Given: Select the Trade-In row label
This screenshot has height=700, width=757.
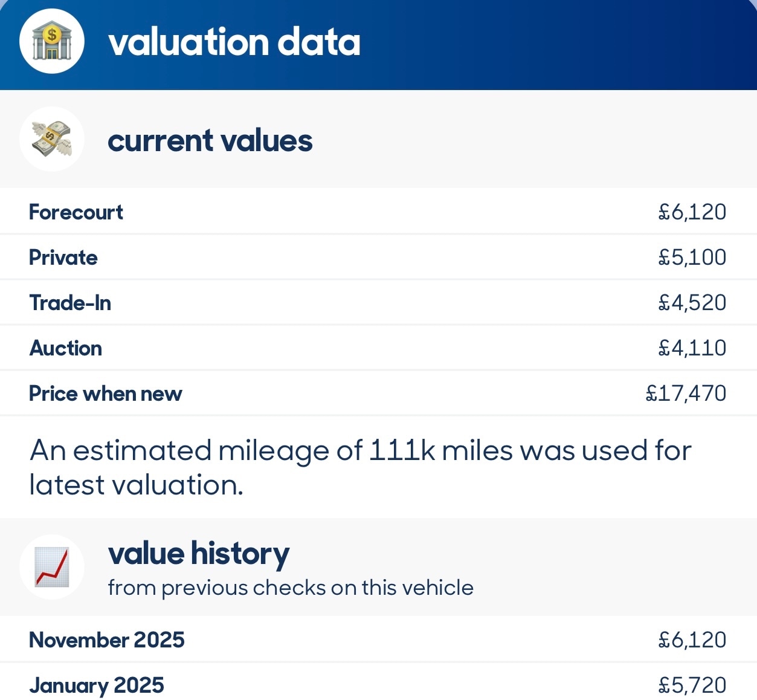Looking at the screenshot, I should click(x=70, y=303).
